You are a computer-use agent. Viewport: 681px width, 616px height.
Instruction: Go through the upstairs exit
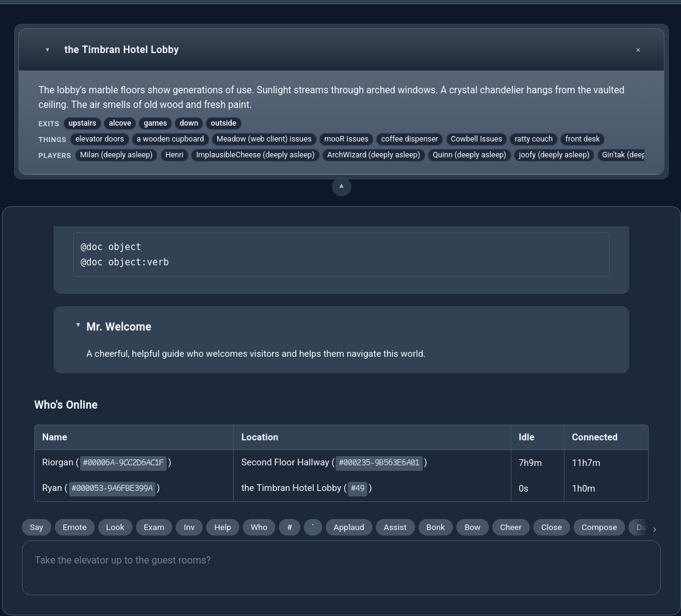coord(82,123)
